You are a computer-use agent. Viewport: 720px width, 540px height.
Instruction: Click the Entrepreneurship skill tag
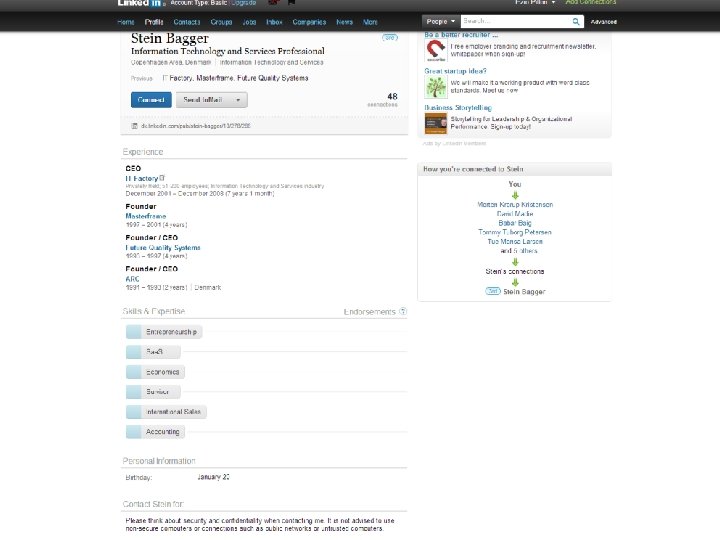coord(164,332)
